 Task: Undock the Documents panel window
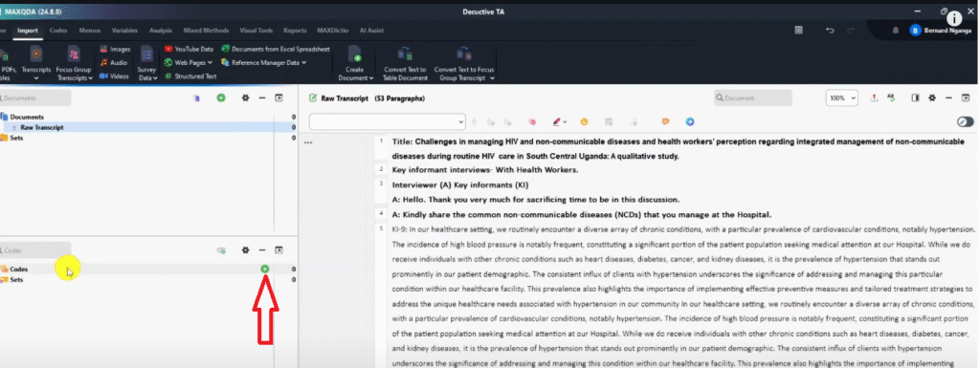pos(278,97)
